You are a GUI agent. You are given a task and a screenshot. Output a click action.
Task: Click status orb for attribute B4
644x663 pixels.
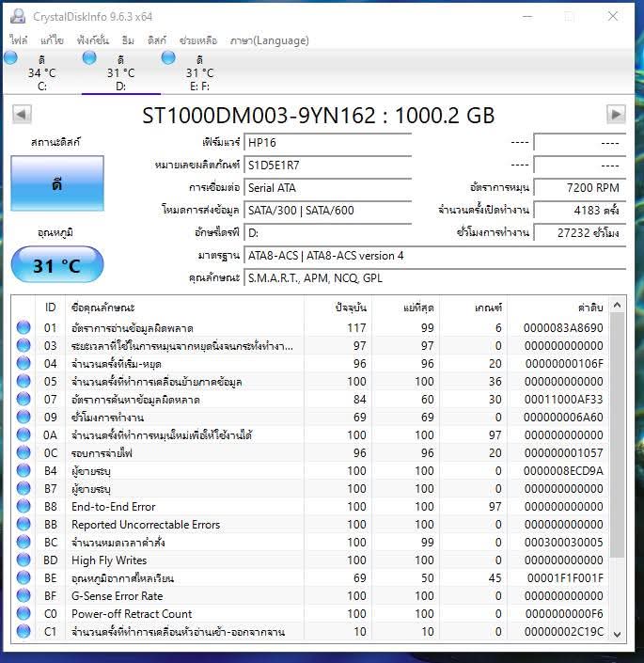(24, 470)
